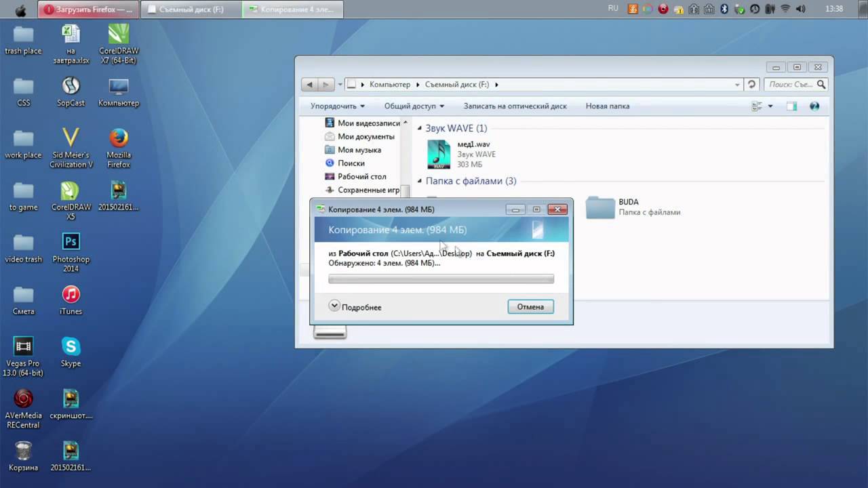The width and height of the screenshot is (868, 488).
Task: Click the battery power icon in top bar
Action: tap(770, 9)
